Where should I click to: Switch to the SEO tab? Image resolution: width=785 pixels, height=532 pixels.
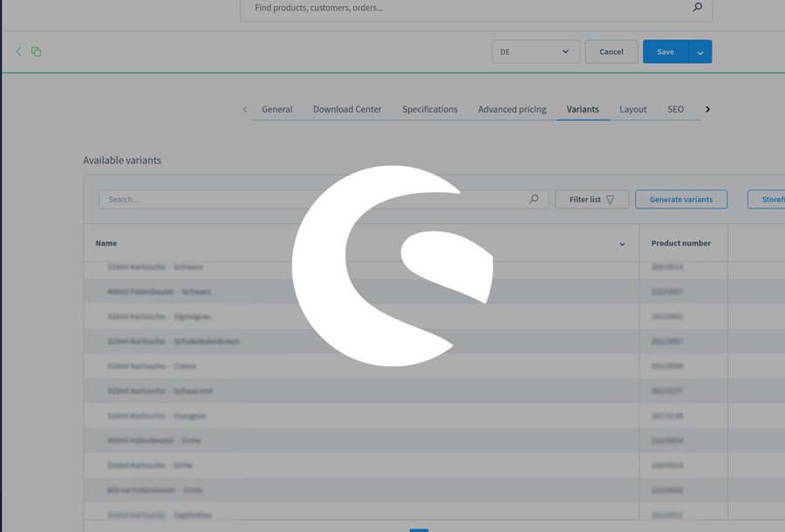coord(675,109)
